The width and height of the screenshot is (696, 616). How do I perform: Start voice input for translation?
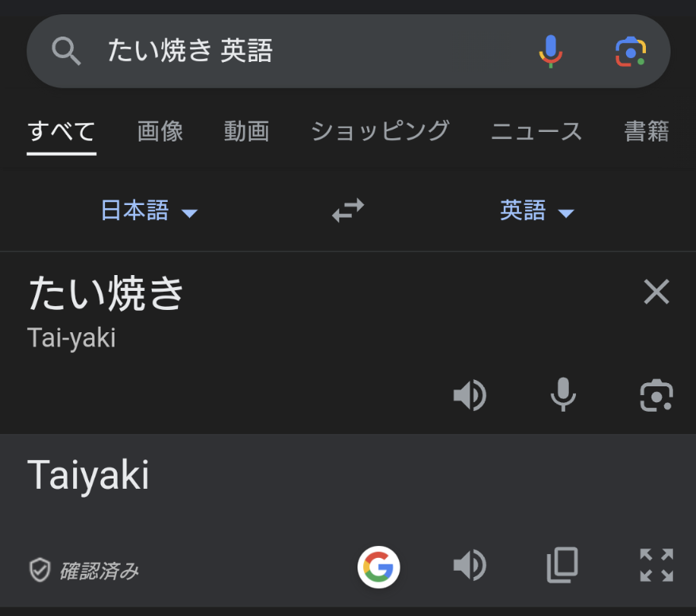(563, 395)
